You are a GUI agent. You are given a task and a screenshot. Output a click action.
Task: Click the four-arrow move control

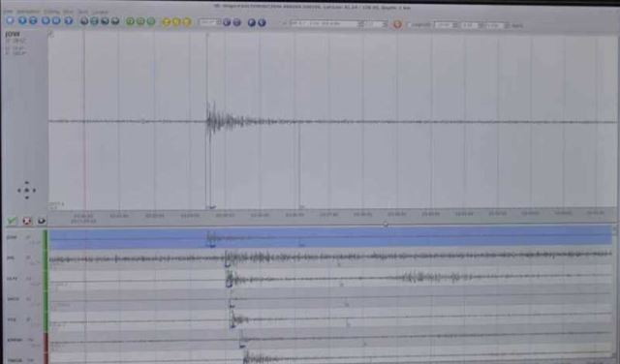coord(27,190)
